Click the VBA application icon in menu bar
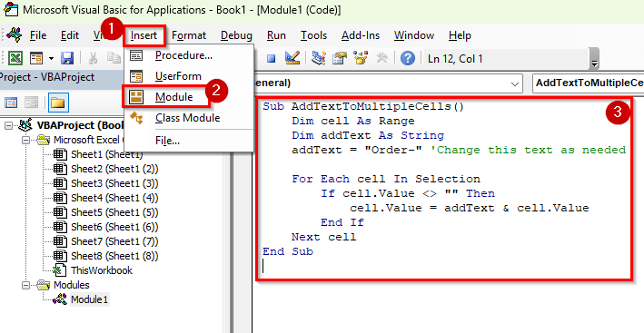Image resolution: width=644 pixels, height=333 pixels. 14,34
